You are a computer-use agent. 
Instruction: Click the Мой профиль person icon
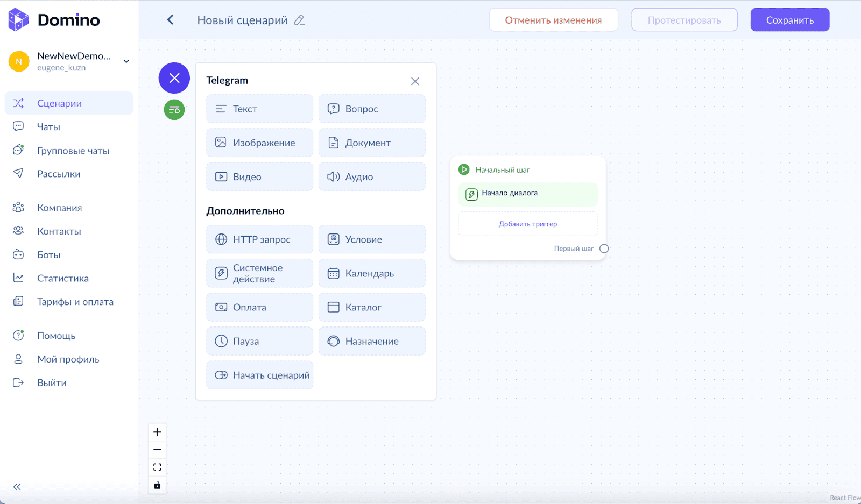(x=18, y=359)
